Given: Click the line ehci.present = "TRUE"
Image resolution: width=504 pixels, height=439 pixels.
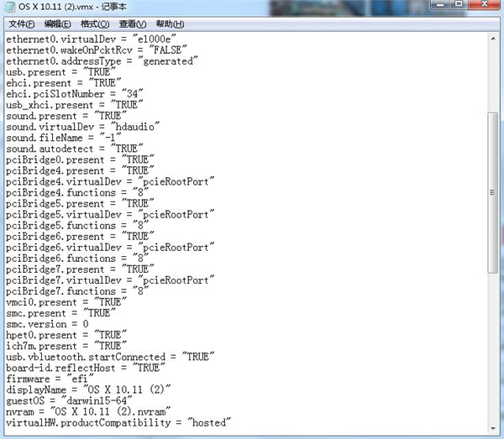Looking at the screenshot, I should (x=64, y=83).
